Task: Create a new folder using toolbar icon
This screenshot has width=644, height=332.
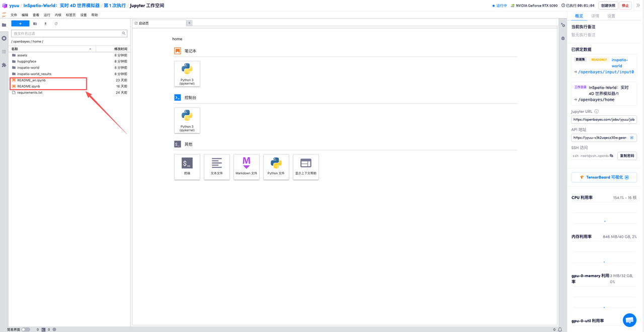Action: (x=35, y=24)
